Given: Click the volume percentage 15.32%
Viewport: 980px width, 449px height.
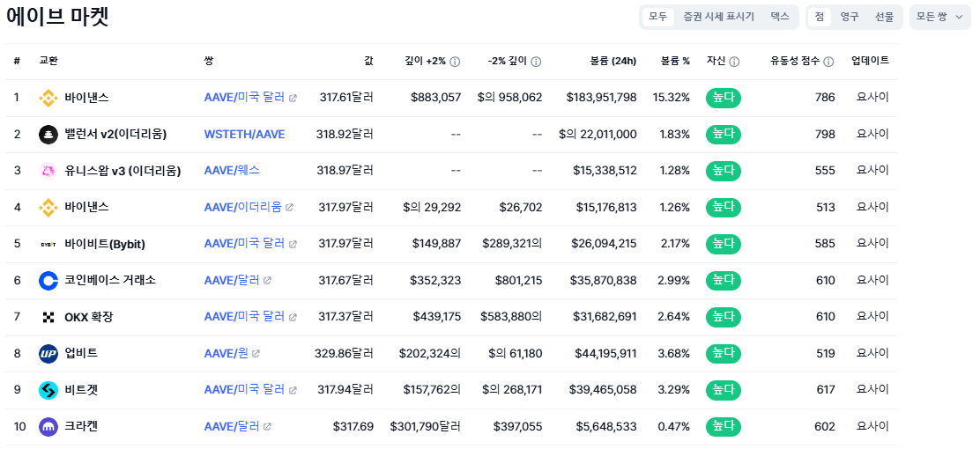Looking at the screenshot, I should (672, 98).
